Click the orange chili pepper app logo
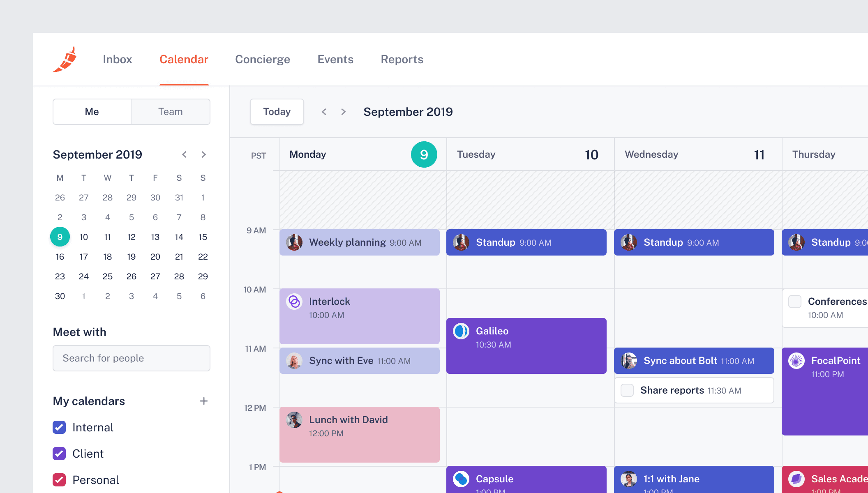This screenshot has width=868, height=493. pos(65,60)
